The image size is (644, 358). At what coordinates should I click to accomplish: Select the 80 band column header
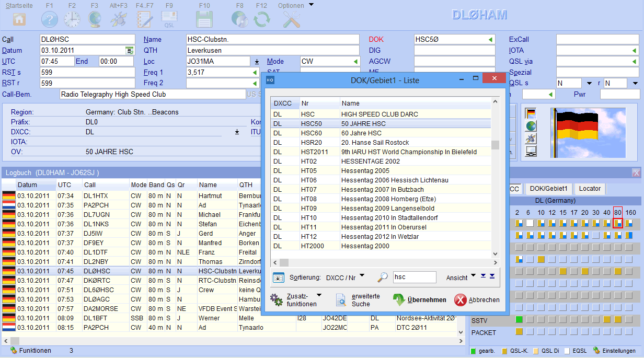click(617, 213)
